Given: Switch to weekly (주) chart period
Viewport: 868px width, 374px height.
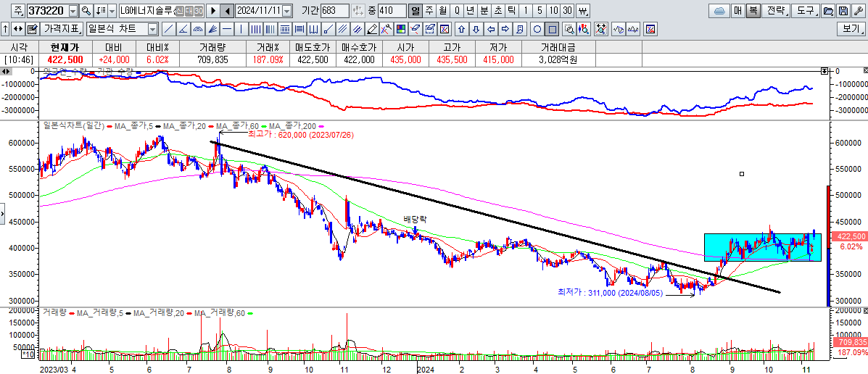Looking at the screenshot, I should click(429, 11).
